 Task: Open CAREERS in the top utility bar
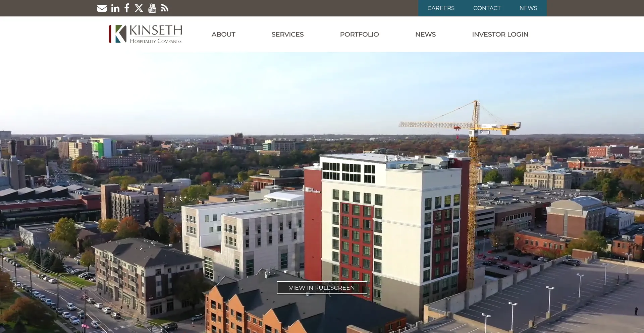pos(441,8)
